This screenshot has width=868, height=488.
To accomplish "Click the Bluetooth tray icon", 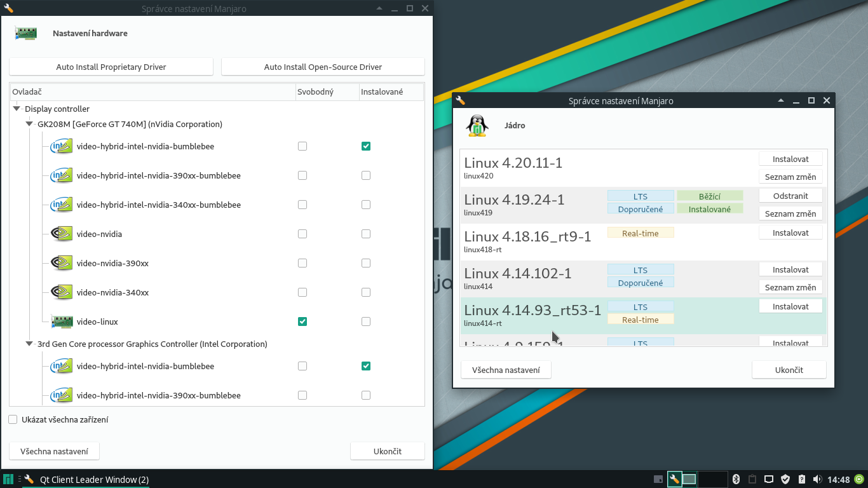I will click(x=736, y=479).
